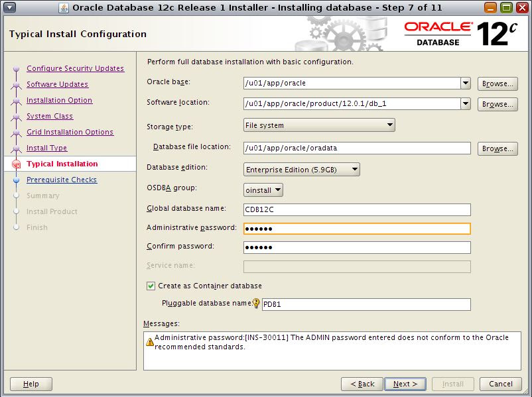Select the Typical Installation step
The height and width of the screenshot is (397, 532).
(62, 164)
